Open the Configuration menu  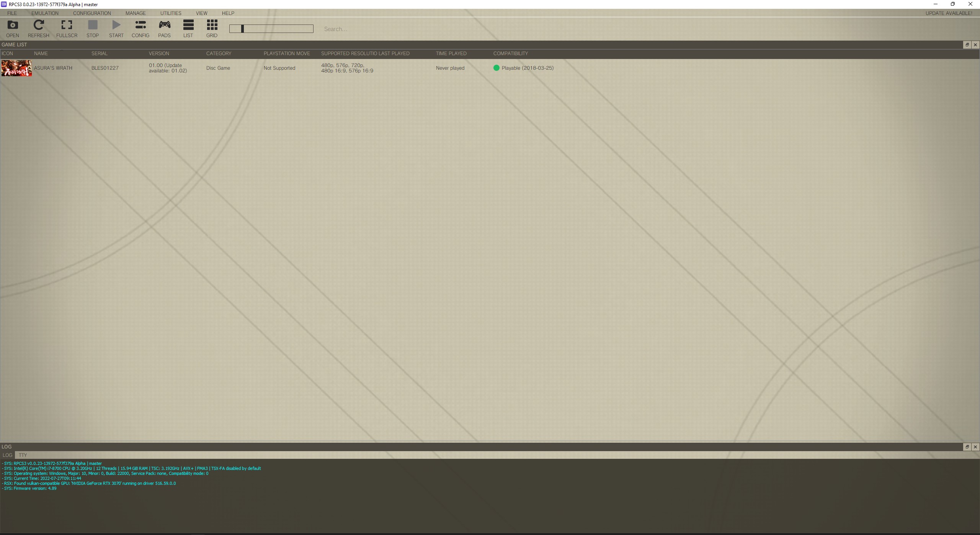point(92,13)
